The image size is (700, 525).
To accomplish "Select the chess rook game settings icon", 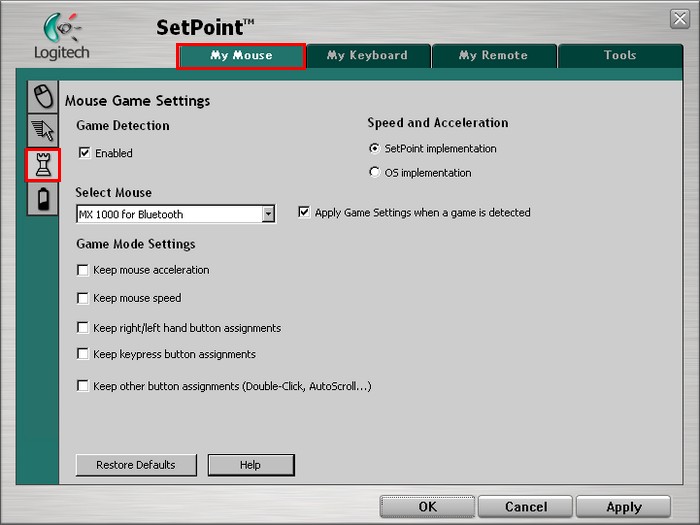I will [43, 165].
